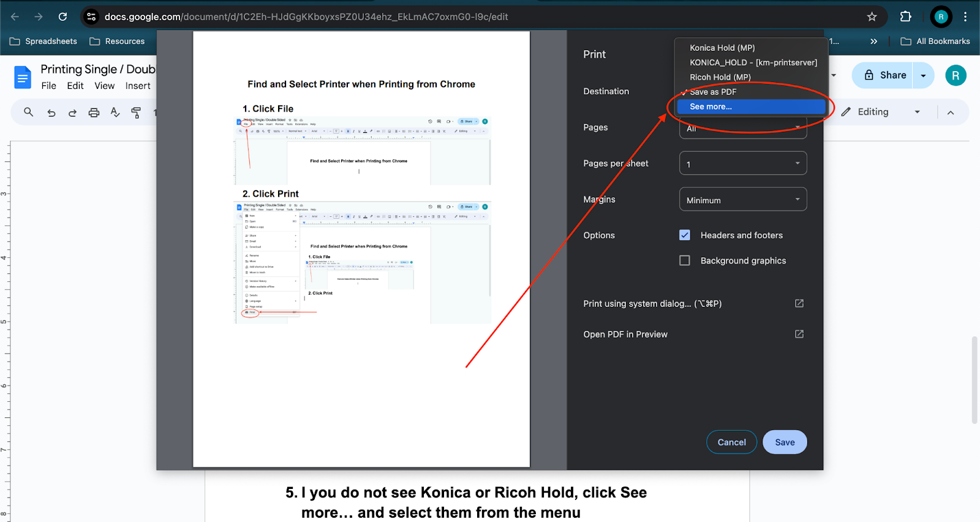Open the Spreadsheets bookmark folder
The width and height of the screenshot is (980, 522).
pos(43,41)
